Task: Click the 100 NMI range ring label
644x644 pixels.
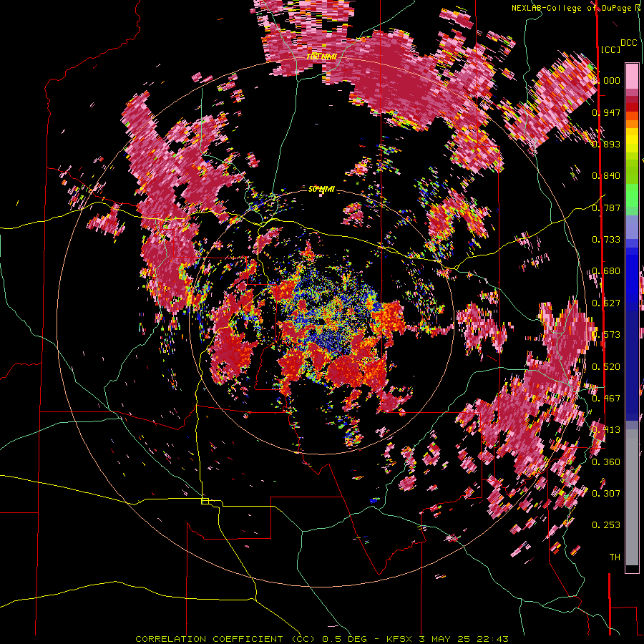Action: pyautogui.click(x=321, y=57)
